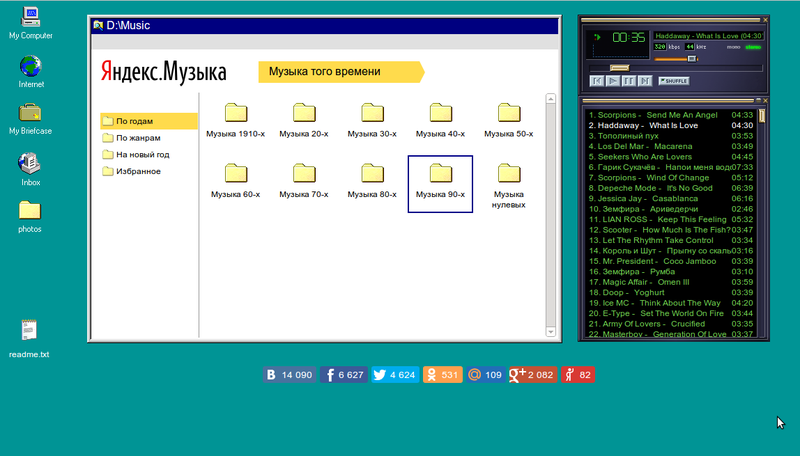Share via red button showing 82
This screenshot has width=800, height=456.
578,375
